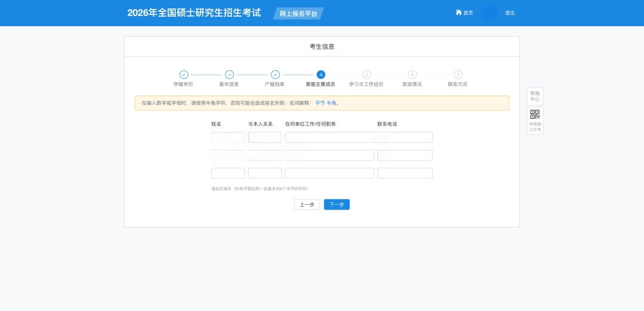Select step 6 circle 奖惩情况
644x311 pixels.
pos(412,75)
